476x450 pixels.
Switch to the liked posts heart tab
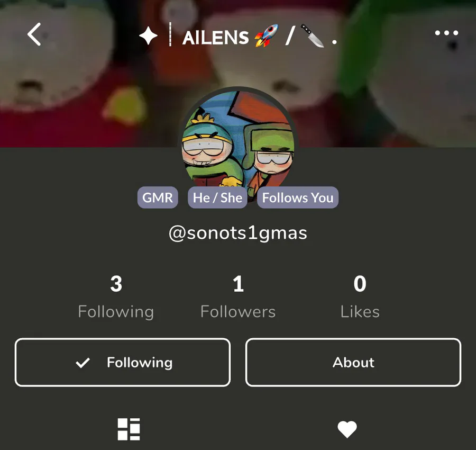click(x=347, y=429)
